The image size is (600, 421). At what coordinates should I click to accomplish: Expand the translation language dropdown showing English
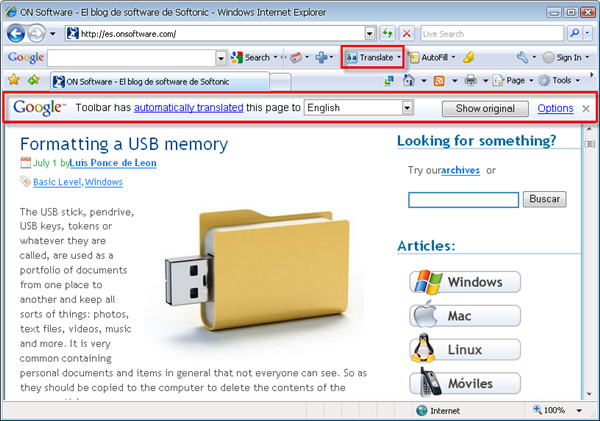pyautogui.click(x=408, y=107)
